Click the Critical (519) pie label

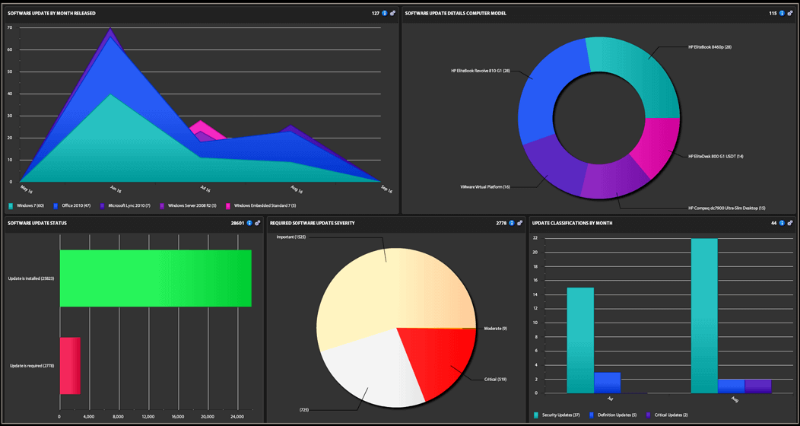[x=495, y=379]
